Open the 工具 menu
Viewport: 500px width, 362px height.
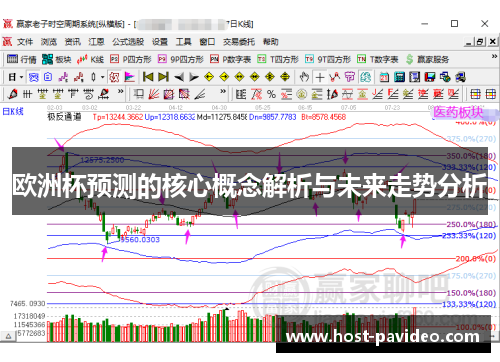183,42
